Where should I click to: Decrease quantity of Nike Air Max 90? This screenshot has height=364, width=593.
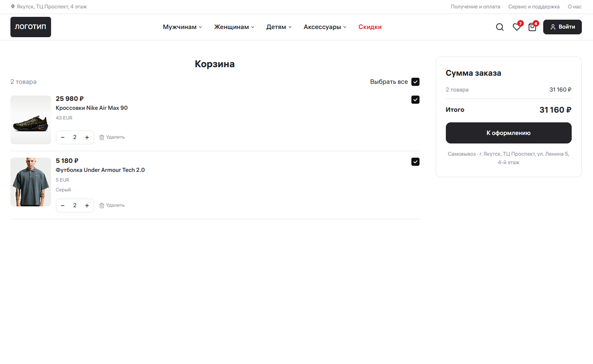[x=63, y=137]
